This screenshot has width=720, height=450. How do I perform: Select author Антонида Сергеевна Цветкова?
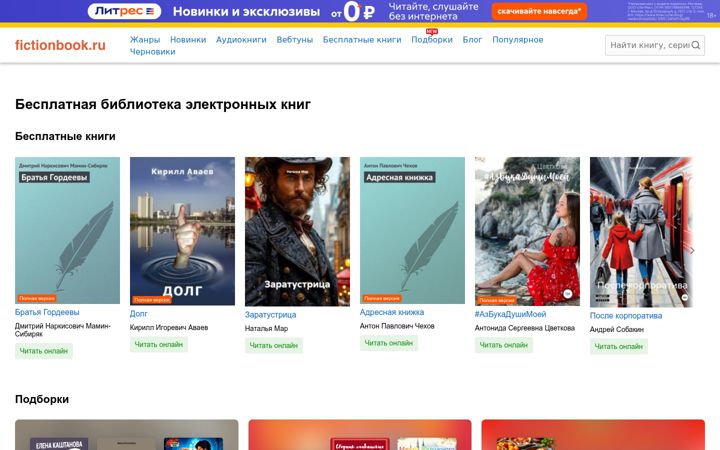pos(525,328)
